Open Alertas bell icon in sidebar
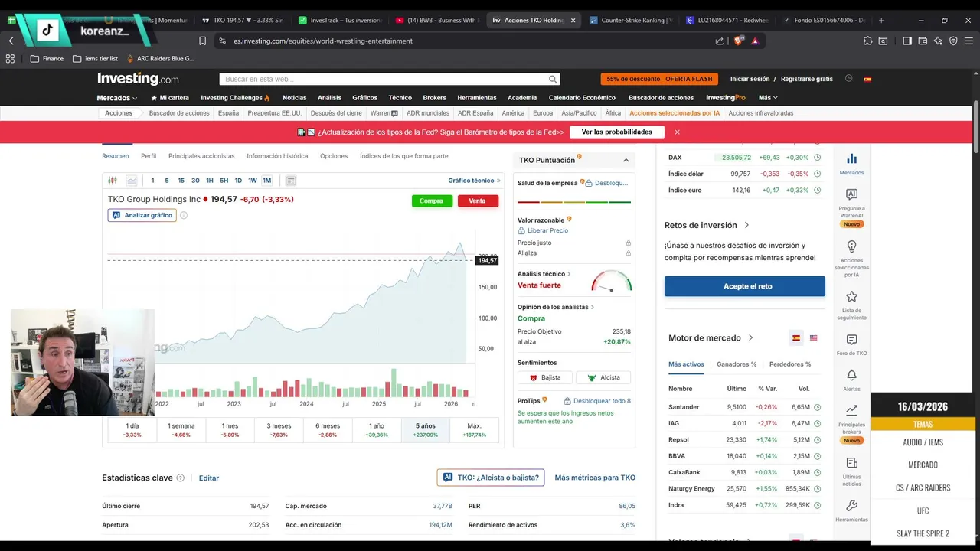The height and width of the screenshot is (551, 980). 851,375
